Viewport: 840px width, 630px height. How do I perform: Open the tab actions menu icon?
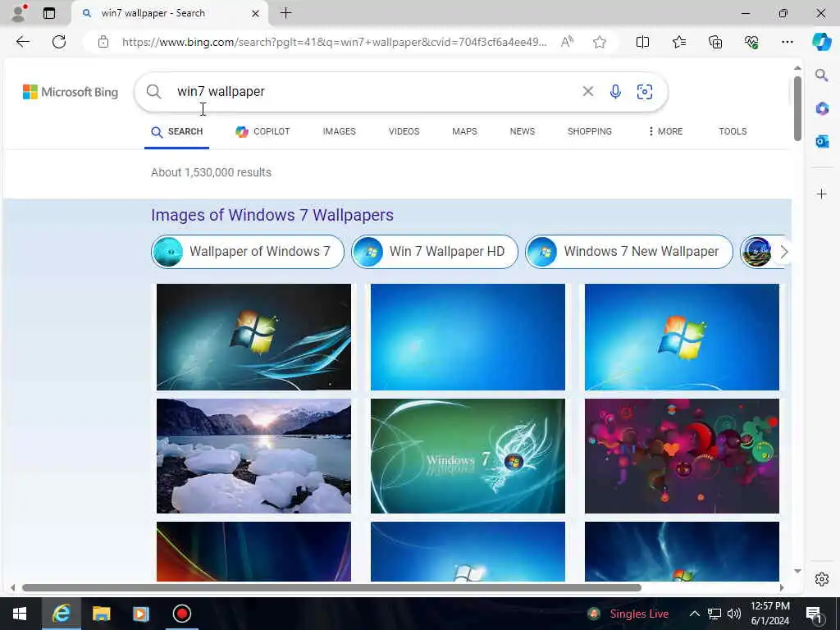(x=49, y=13)
